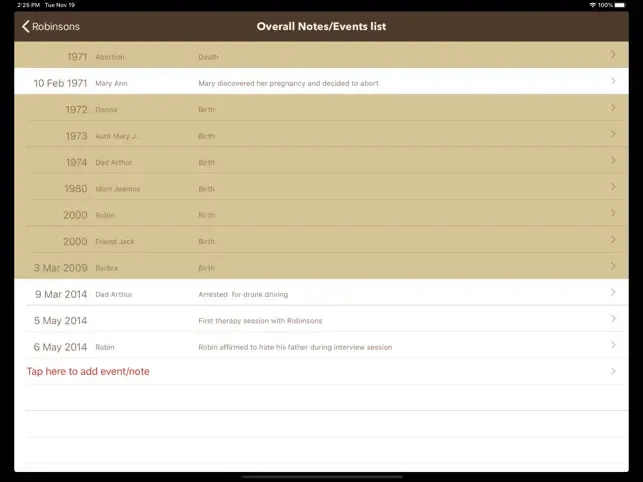The width and height of the screenshot is (643, 482).
Task: Select the '1973' date
Action: tap(76, 136)
